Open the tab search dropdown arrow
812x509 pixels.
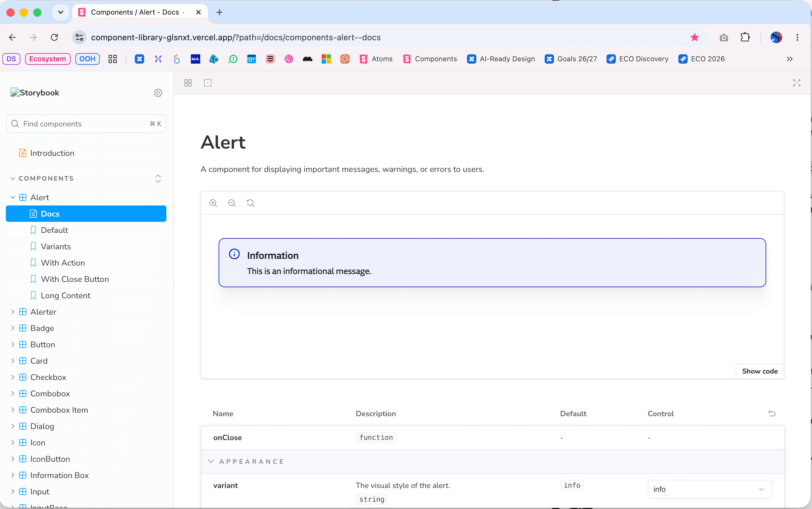61,13
